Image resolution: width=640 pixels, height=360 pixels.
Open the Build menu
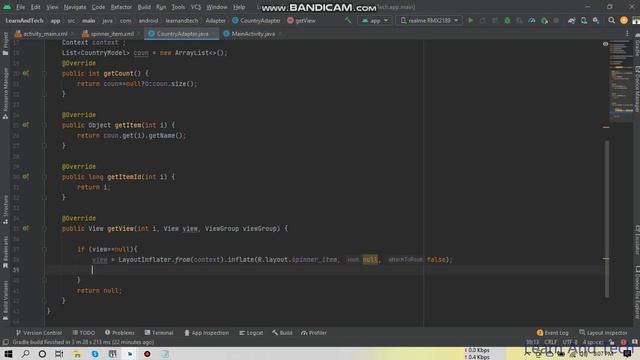tap(144, 7)
